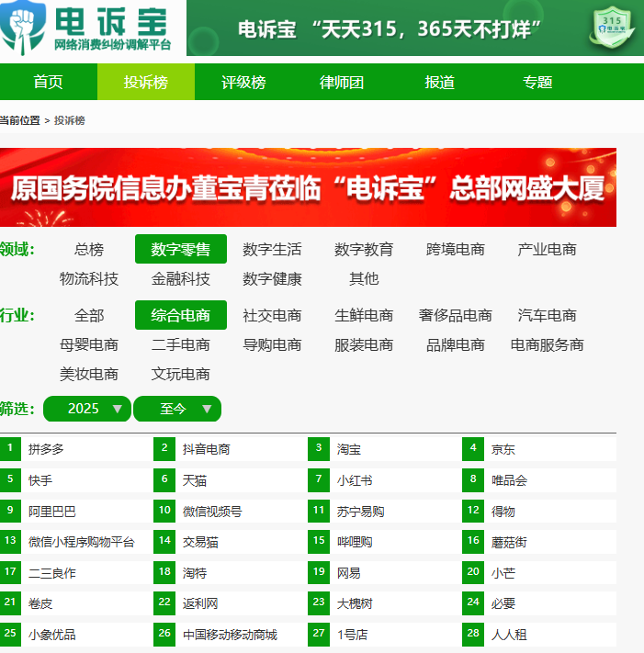Open rank 17 entry 二三良作
Screen dimensions: 644x653
(x=52, y=573)
